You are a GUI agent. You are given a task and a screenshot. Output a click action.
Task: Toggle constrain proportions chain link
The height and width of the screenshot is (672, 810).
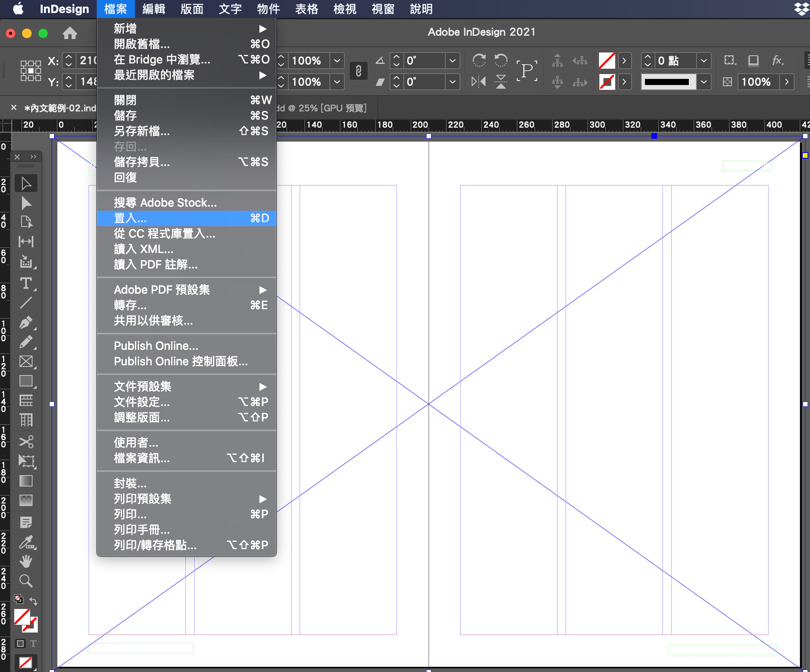(358, 71)
